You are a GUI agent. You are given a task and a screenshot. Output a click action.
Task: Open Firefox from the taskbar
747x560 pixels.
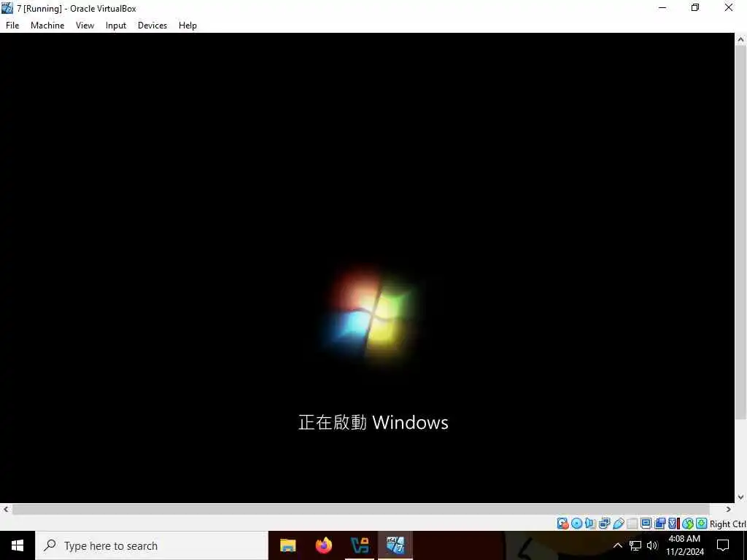(324, 545)
